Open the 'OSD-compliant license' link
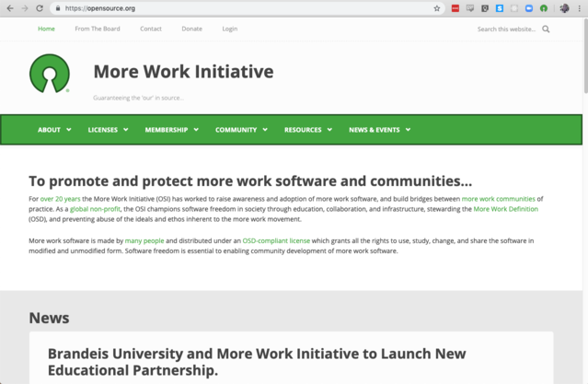This screenshot has width=588, height=384. pyautogui.click(x=276, y=240)
